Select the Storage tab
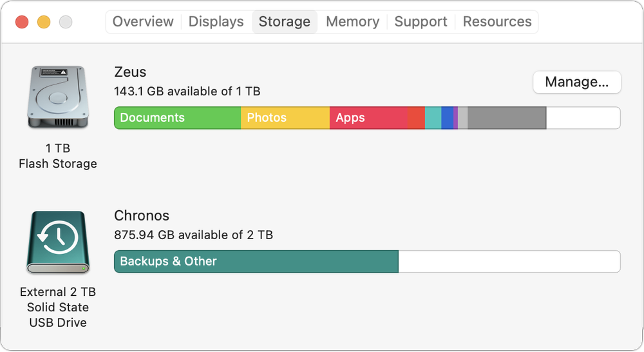 (x=284, y=21)
